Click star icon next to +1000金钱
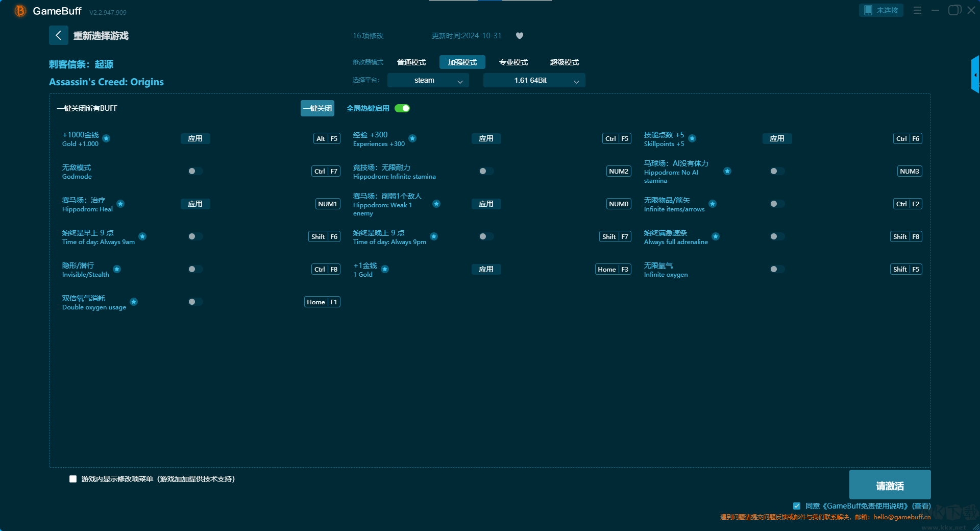 (106, 138)
